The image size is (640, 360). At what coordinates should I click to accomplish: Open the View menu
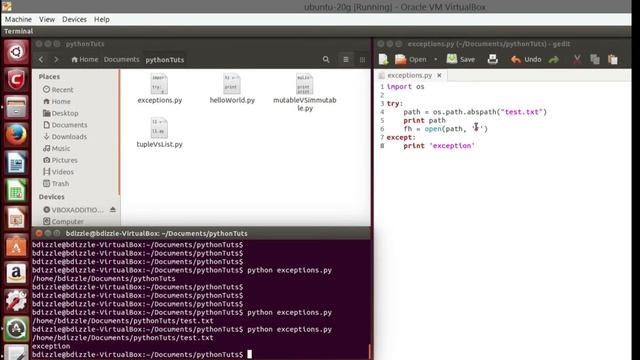coord(47,19)
